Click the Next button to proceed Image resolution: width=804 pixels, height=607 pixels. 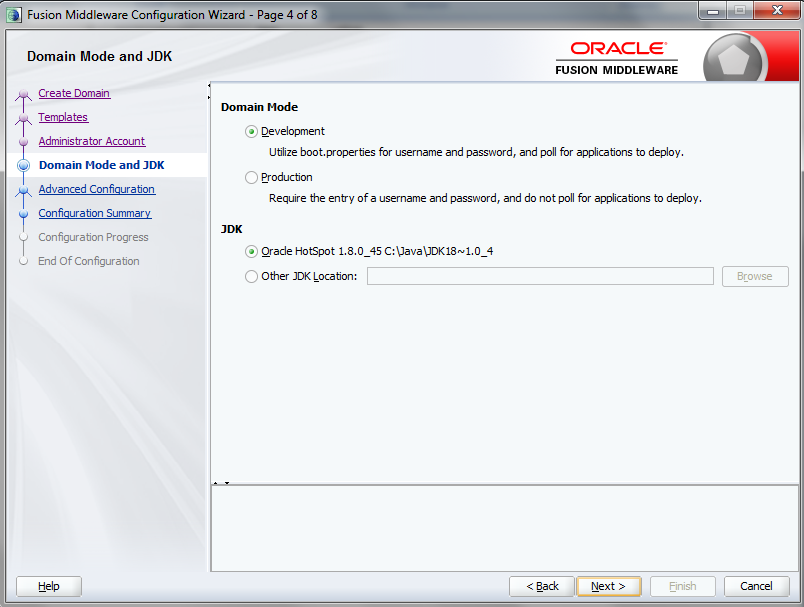point(608,586)
